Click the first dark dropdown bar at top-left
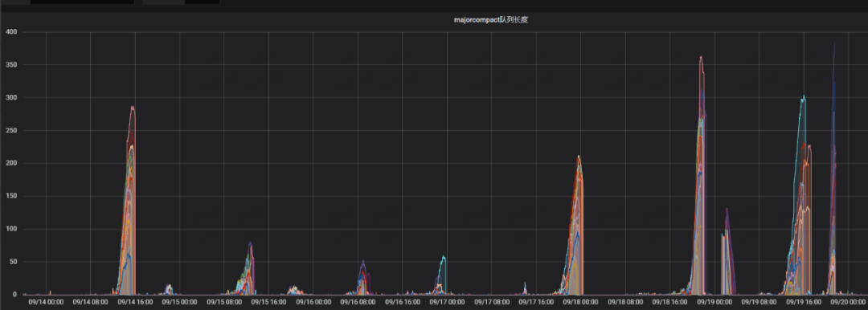868x310 pixels. tap(82, 2)
